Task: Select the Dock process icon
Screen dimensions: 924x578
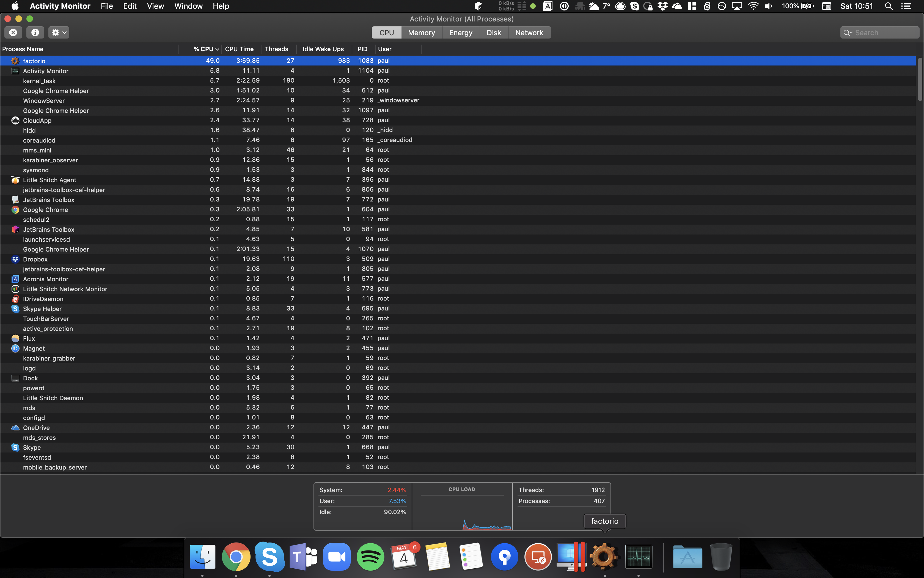Action: click(x=15, y=378)
